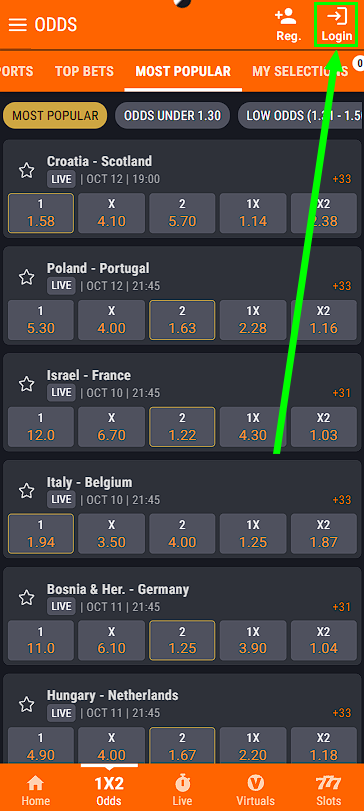Viewport: 364px width, 811px height.
Task: Show +31 more markets for Bosnia - Germany
Action: tap(342, 607)
